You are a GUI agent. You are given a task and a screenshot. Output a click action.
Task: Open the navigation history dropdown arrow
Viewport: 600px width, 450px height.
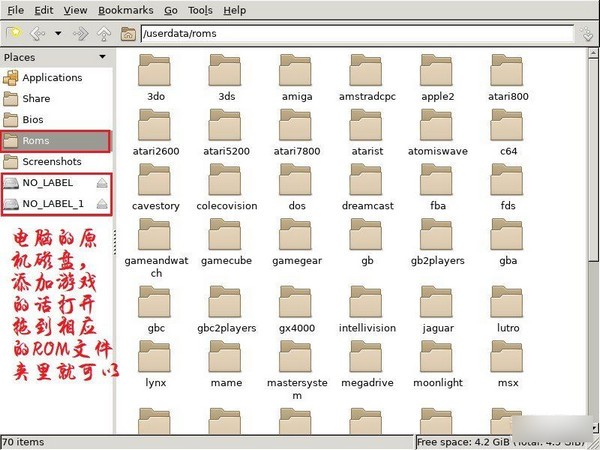[x=58, y=33]
